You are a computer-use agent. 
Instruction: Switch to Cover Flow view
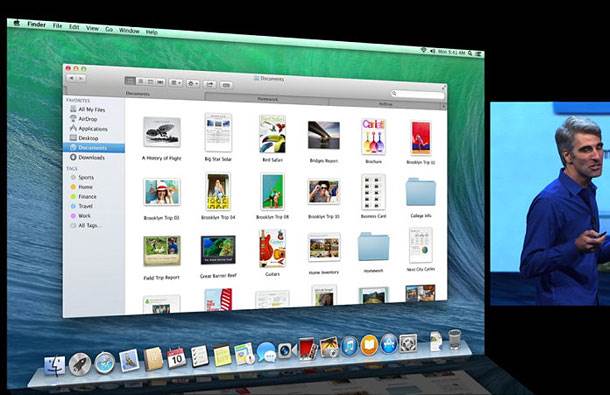click(161, 82)
